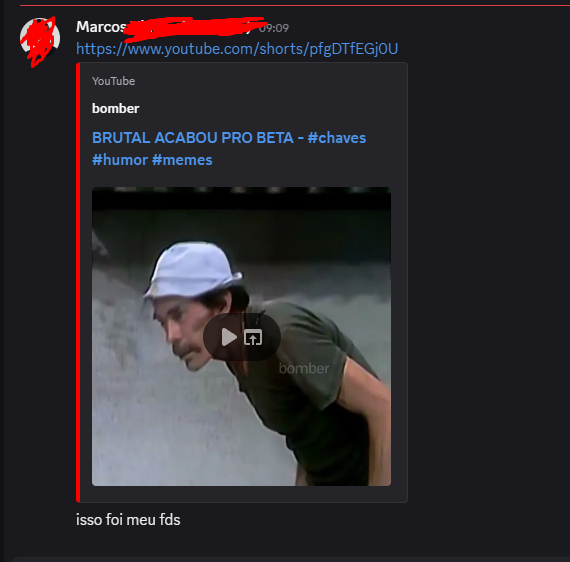Click the red new-messages divider line

pyautogui.click(x=294, y=5)
